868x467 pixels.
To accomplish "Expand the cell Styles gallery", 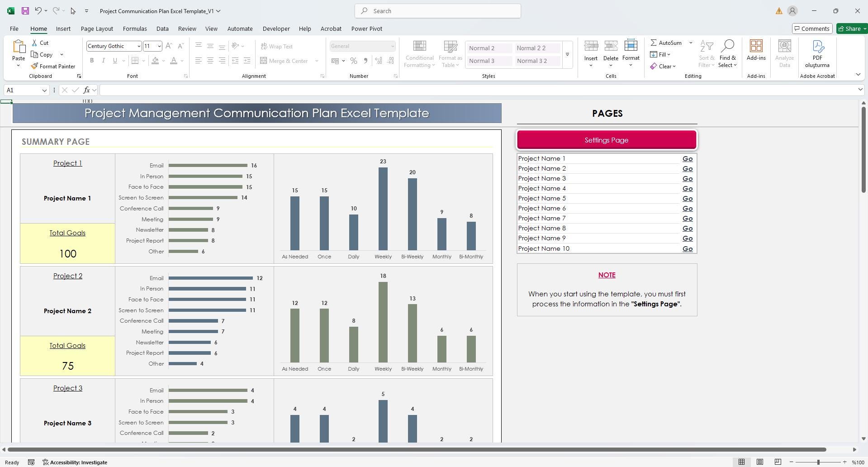I will pos(567,55).
